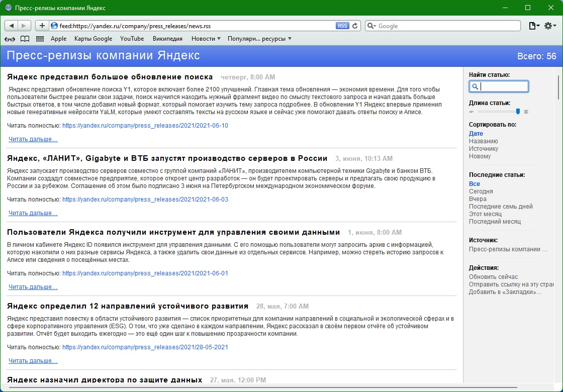Show all bookmarks with the book icon
563x392 pixels.
click(x=25, y=39)
